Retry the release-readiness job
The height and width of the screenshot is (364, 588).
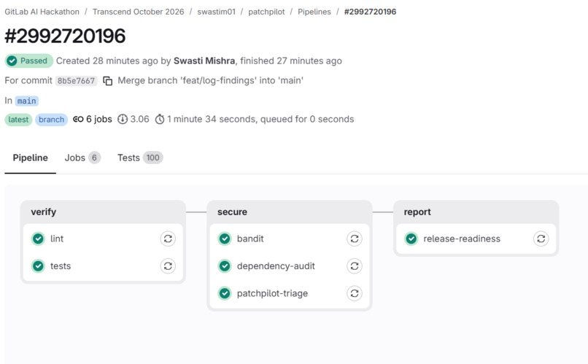[x=541, y=239]
